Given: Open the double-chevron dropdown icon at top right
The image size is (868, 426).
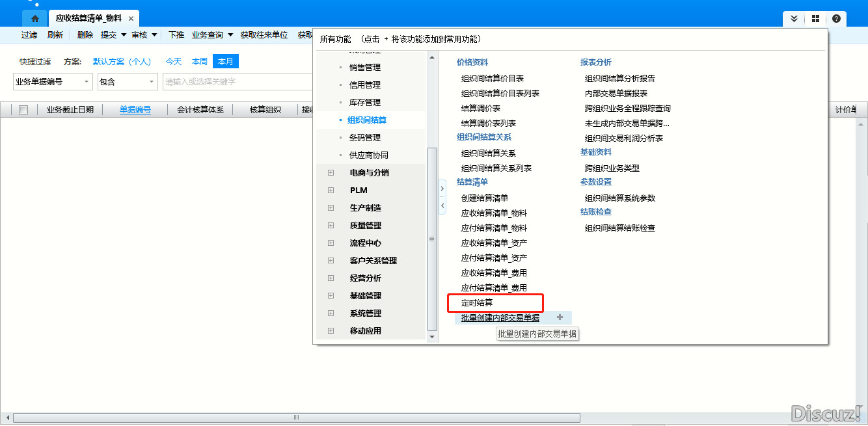Looking at the screenshot, I should 794,19.
